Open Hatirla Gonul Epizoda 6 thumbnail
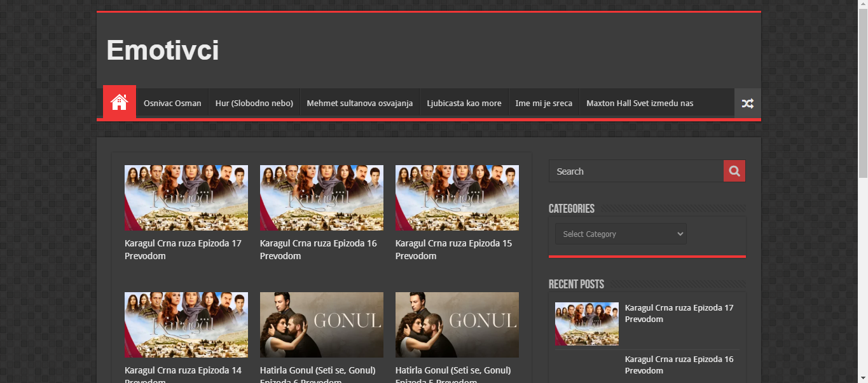Image resolution: width=868 pixels, height=383 pixels. click(322, 325)
